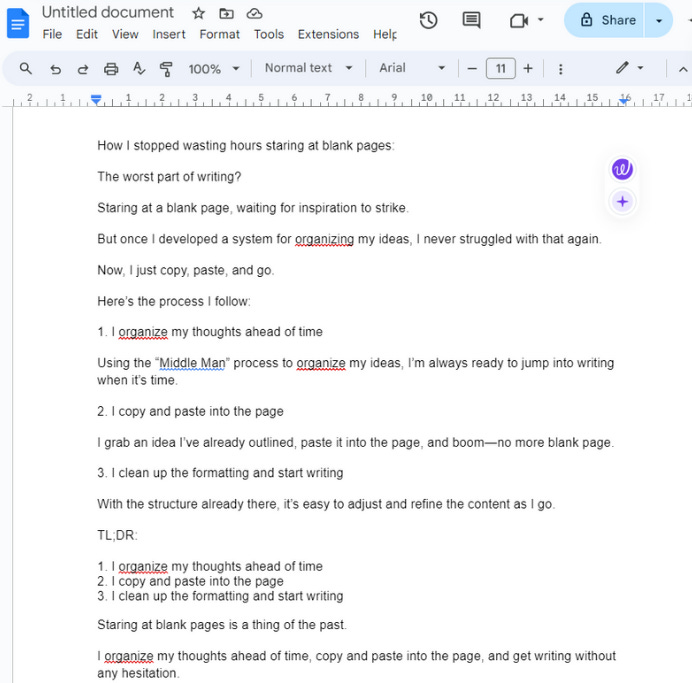
Task: Open the editing mode pencil menu
Action: pos(630,68)
